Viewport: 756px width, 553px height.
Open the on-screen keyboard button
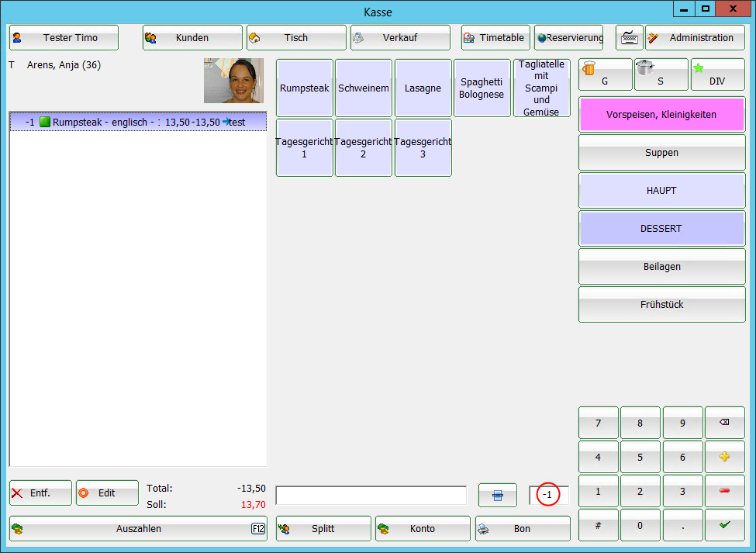(x=629, y=37)
